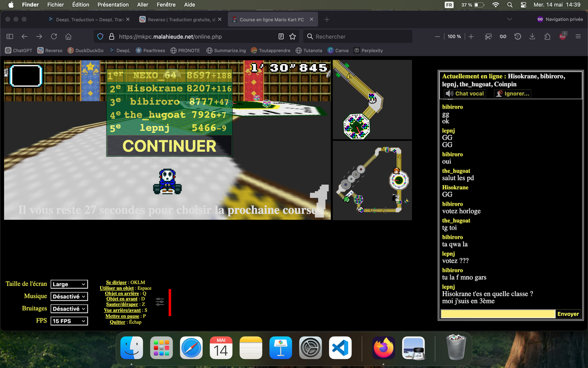Screen dimensions: 588x368
Task: Open the ChatGPT bookmark
Action: coord(18,50)
